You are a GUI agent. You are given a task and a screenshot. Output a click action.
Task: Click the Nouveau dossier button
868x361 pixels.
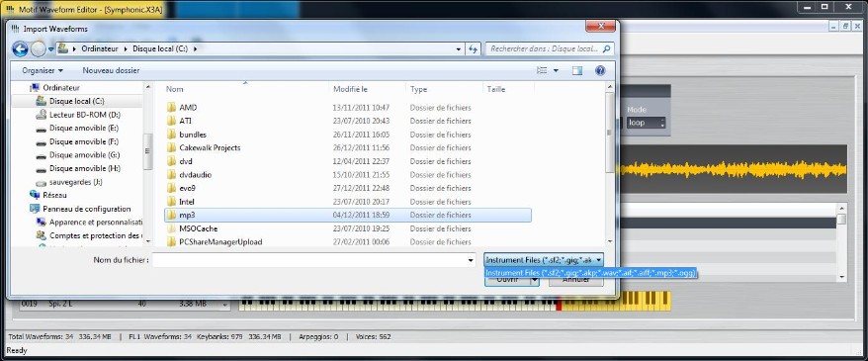click(x=111, y=71)
